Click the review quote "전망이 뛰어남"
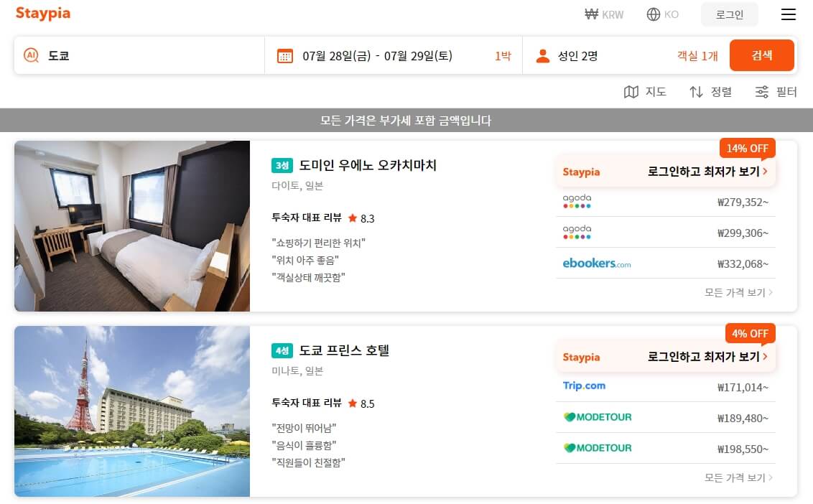 point(304,428)
